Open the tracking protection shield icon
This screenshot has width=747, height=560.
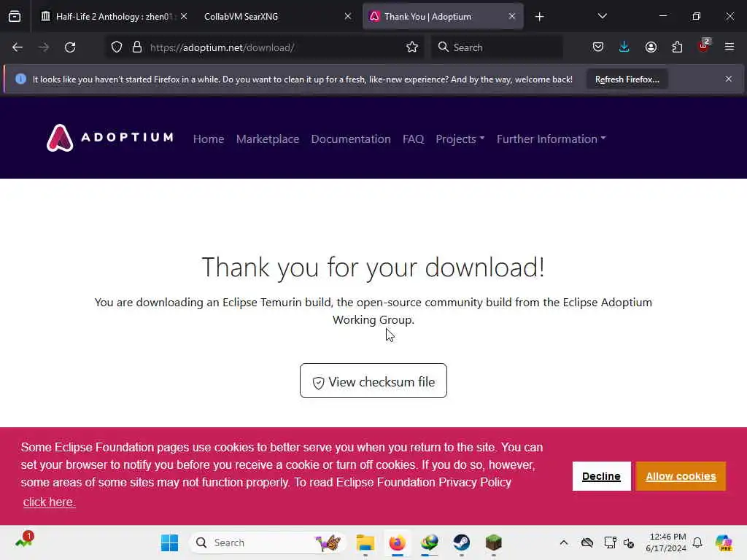click(x=117, y=47)
